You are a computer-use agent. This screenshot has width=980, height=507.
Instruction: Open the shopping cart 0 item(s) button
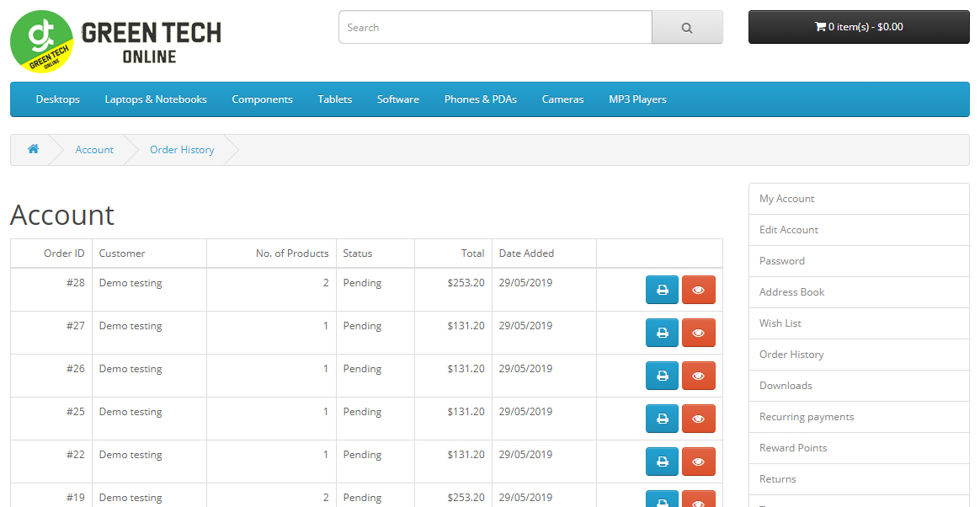point(859,27)
